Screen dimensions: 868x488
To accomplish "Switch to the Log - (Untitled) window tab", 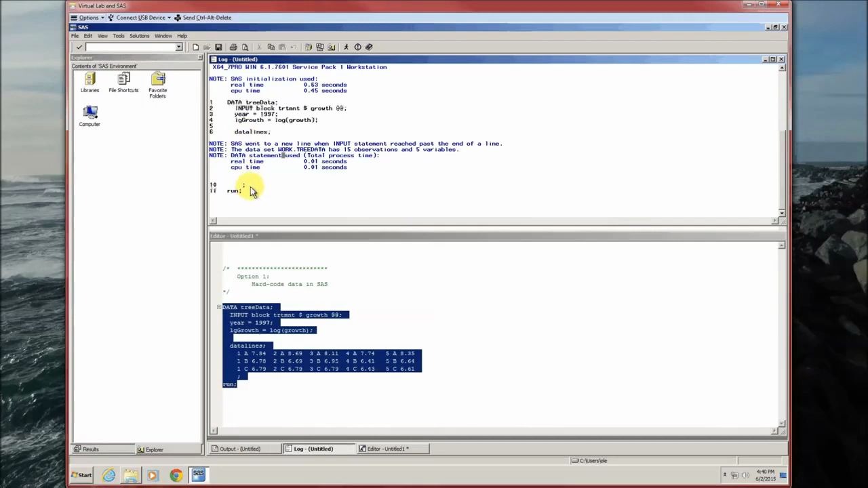I will click(x=319, y=449).
